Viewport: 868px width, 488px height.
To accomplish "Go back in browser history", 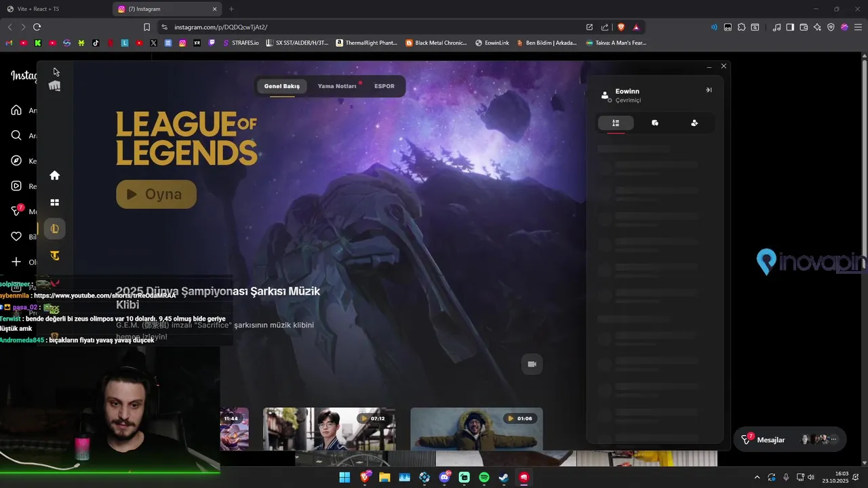I will click(9, 27).
